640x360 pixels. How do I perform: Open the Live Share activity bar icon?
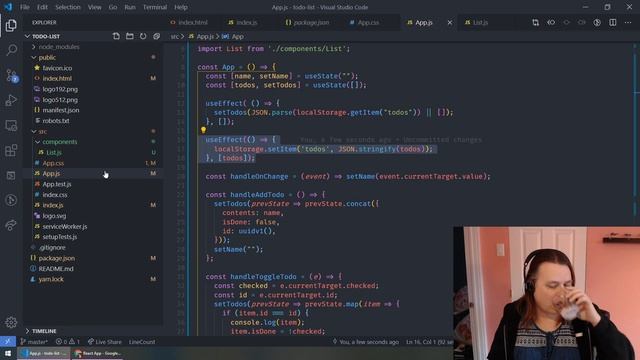click(x=11, y=225)
